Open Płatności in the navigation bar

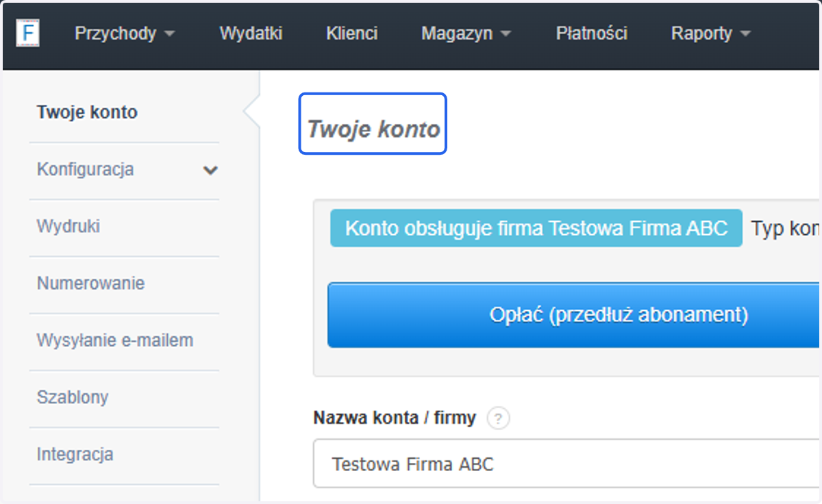pos(592,34)
